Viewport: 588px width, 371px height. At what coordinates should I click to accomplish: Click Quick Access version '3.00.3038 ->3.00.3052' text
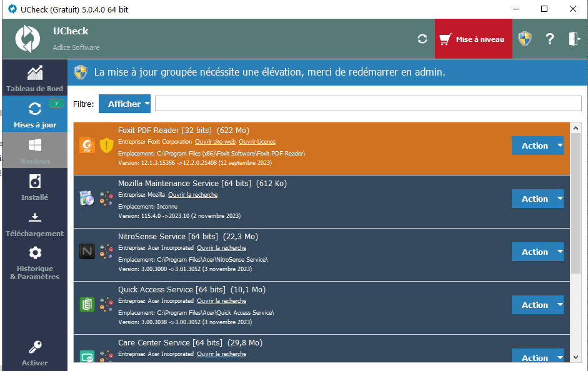click(x=171, y=322)
